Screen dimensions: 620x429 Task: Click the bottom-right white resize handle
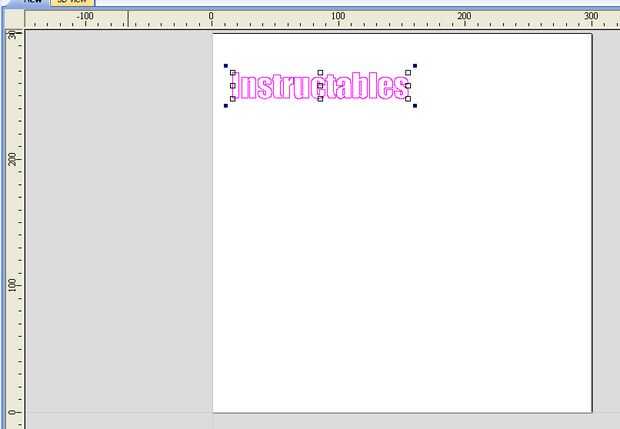click(408, 99)
